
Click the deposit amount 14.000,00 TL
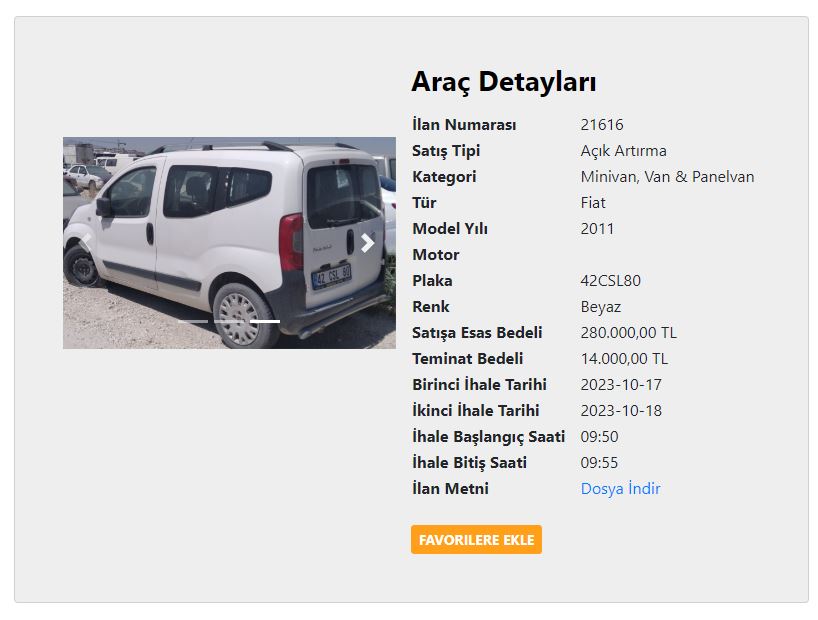(624, 359)
